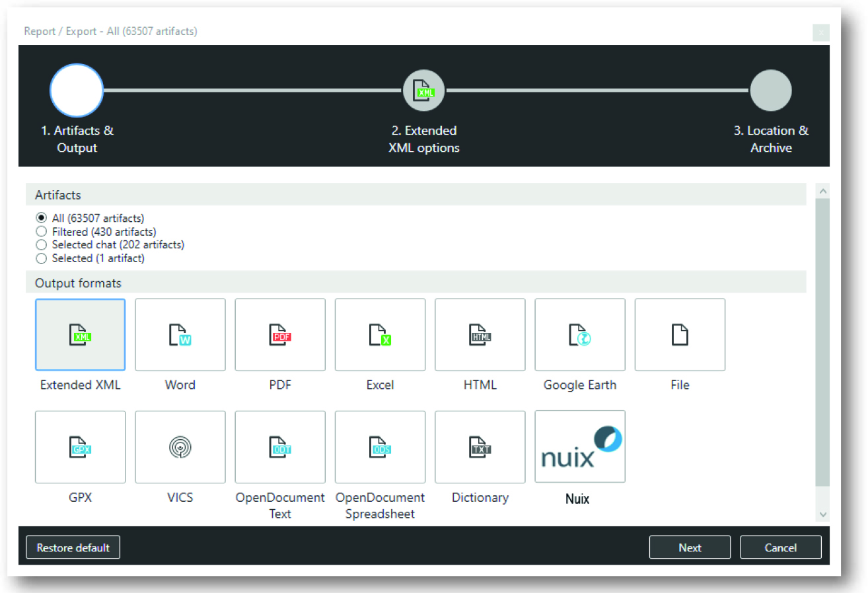Pick the Dictionary output format
The image size is (868, 593).
point(480,446)
